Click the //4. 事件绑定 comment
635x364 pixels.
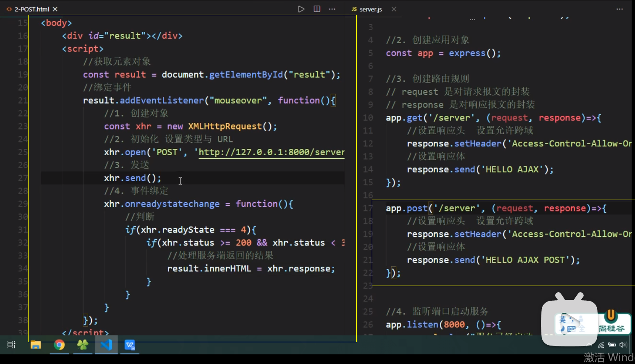(x=136, y=191)
